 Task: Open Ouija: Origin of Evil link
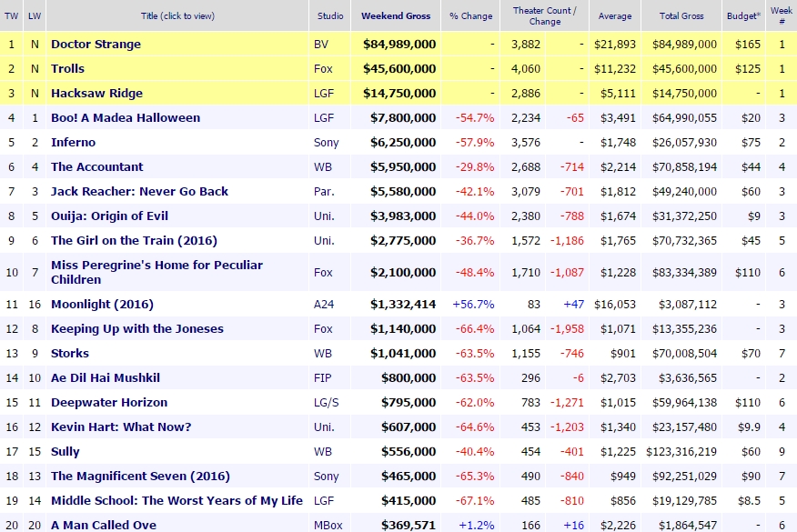(109, 216)
